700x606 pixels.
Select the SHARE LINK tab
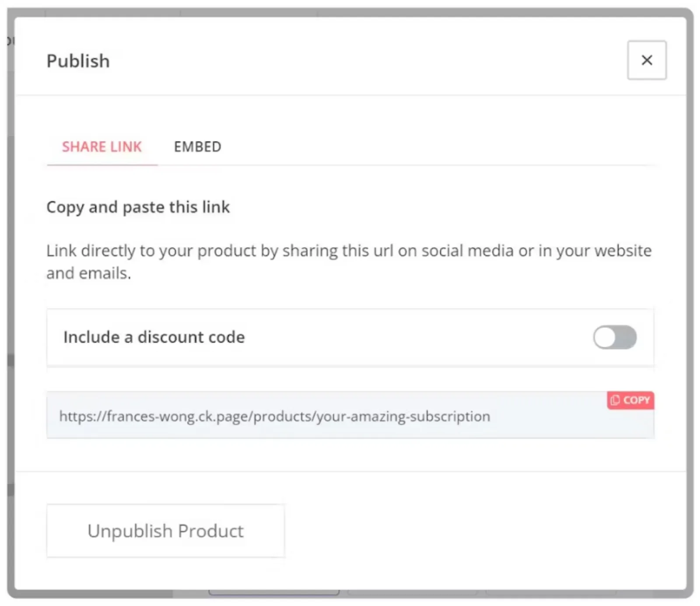[101, 147]
